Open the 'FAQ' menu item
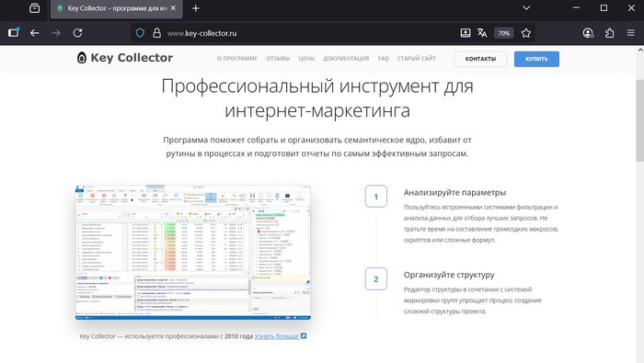Viewport: 644px width, 363px height. [x=384, y=59]
